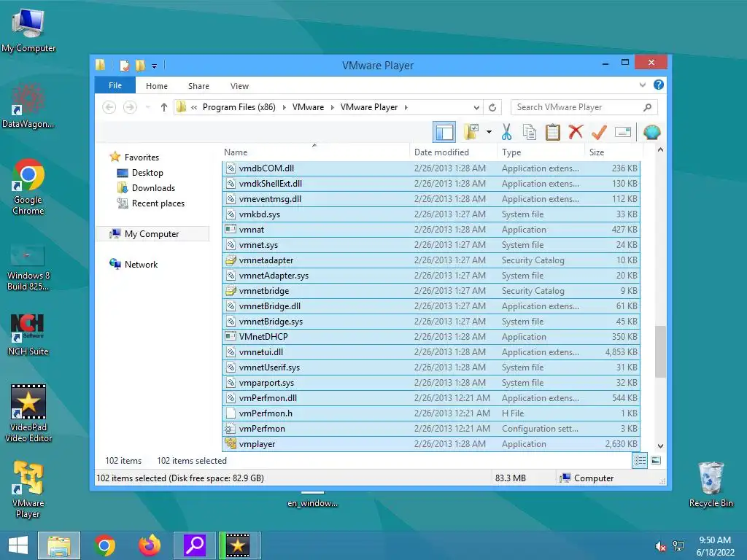747x560 pixels.
Task: Click the file list vertical scrollbar thumb
Action: coord(660,351)
